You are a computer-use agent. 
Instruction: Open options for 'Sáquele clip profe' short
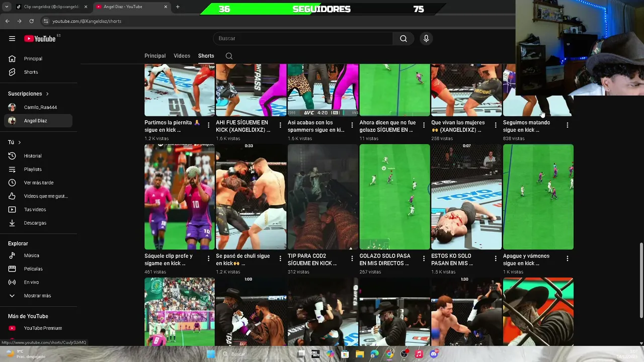pos(209,258)
